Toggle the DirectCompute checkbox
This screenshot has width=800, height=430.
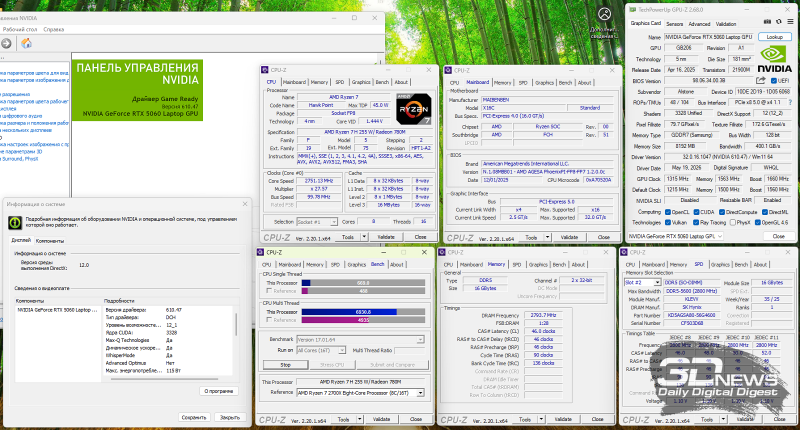point(722,212)
